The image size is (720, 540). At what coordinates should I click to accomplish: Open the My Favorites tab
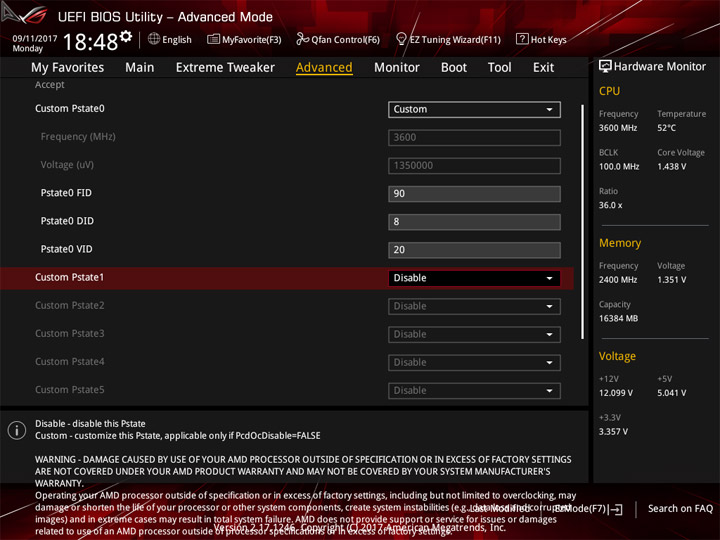[x=68, y=68]
